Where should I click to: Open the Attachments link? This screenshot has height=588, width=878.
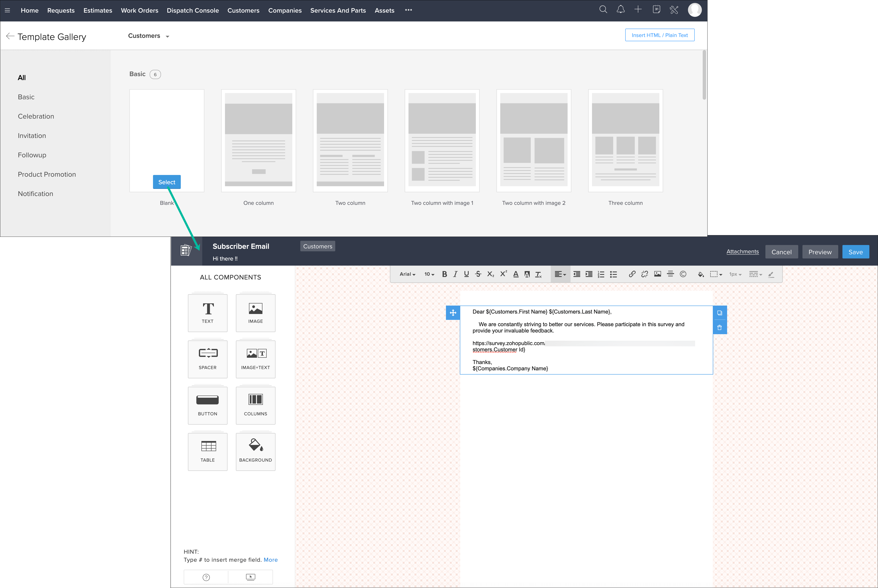click(x=742, y=252)
